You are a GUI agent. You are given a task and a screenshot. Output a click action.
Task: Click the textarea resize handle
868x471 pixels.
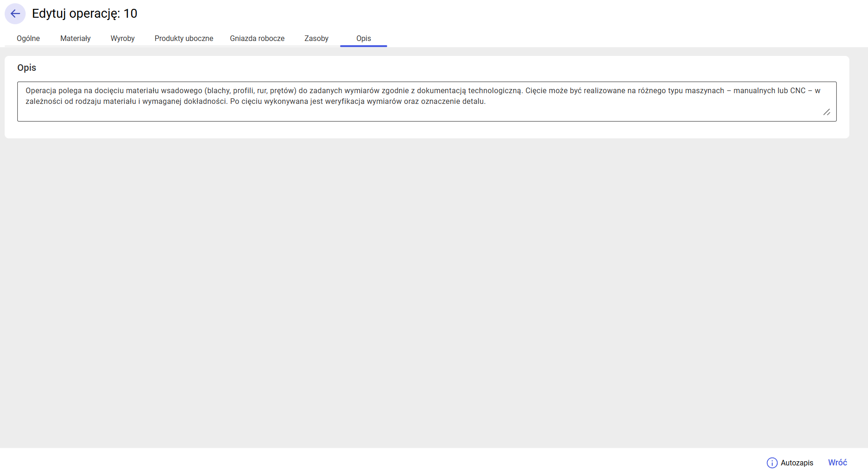click(x=827, y=112)
